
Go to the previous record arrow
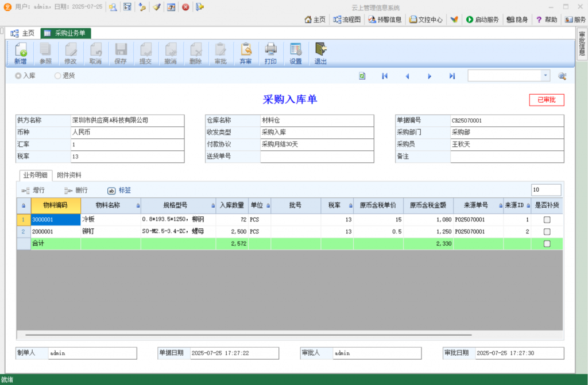point(407,76)
